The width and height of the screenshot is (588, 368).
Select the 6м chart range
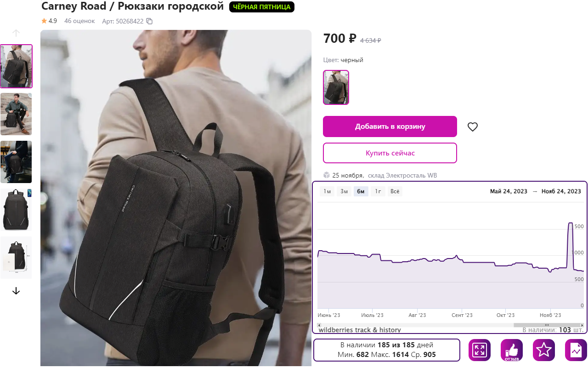[x=361, y=191]
